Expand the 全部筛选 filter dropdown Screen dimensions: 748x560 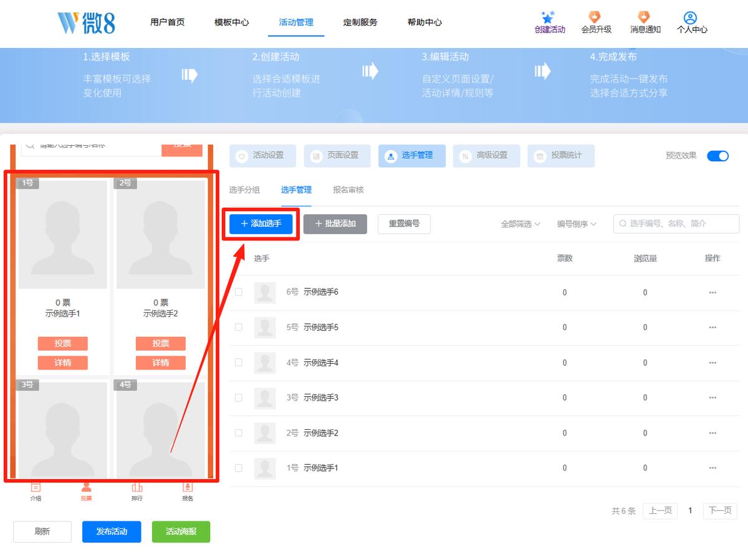[520, 224]
